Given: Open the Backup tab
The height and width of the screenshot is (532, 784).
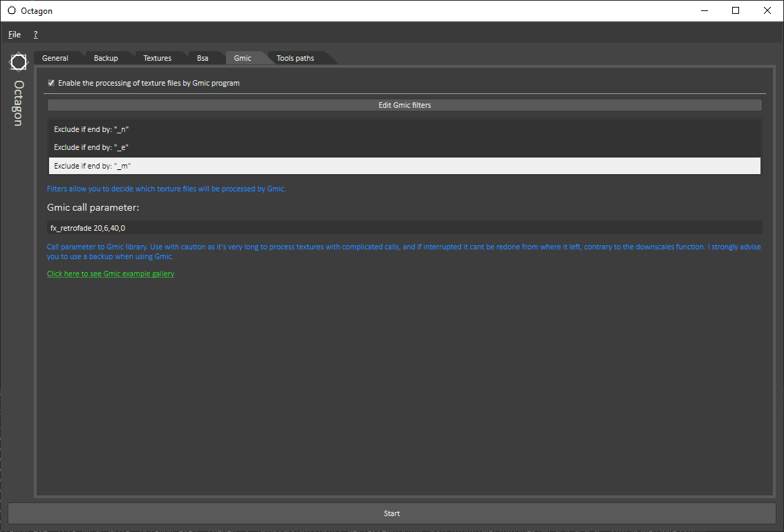Looking at the screenshot, I should coord(106,58).
